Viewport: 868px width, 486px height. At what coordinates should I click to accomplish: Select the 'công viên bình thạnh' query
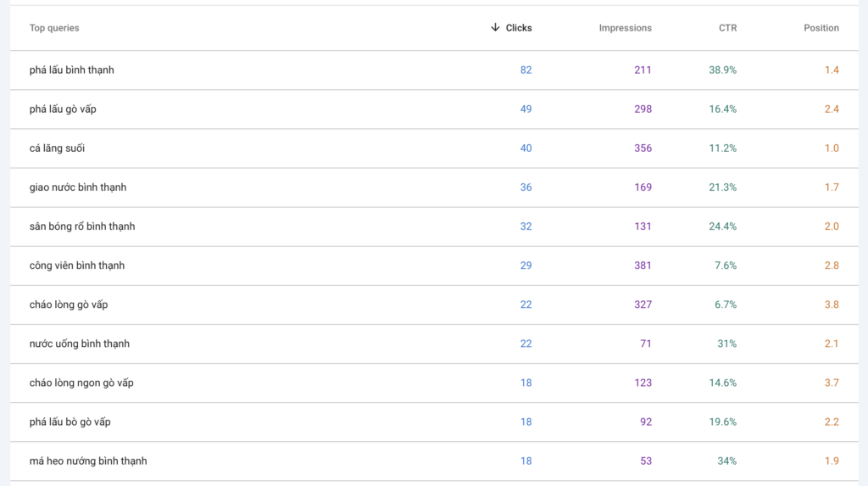77,265
